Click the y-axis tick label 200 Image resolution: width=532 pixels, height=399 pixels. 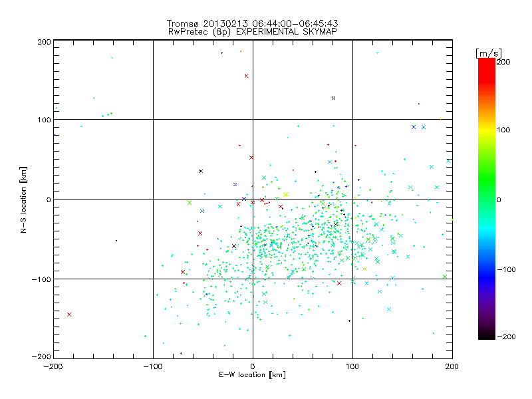[x=44, y=42]
